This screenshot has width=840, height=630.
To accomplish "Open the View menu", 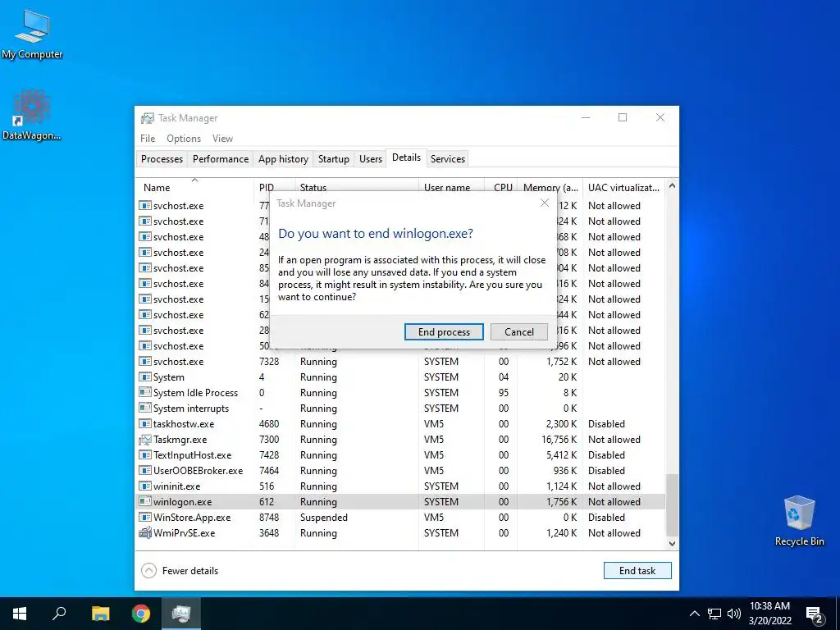I will click(222, 138).
